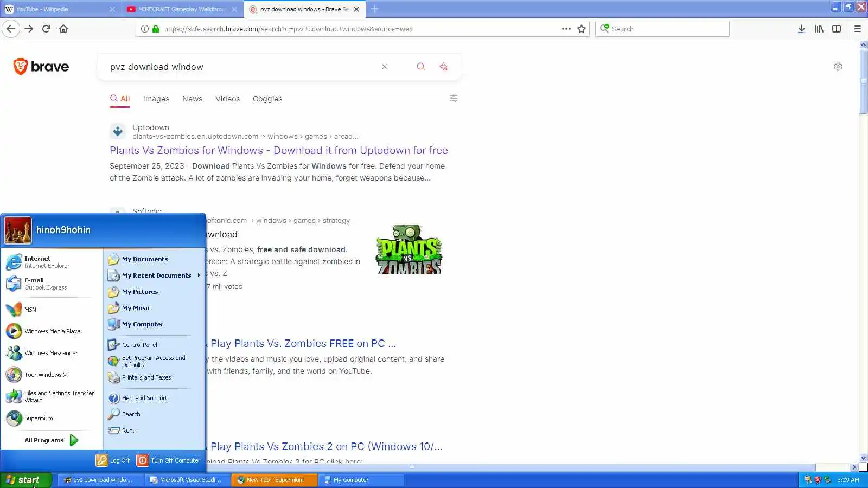Submit search with Brave magnifier icon
Screen dimensions: 868x488
[x=421, y=67]
